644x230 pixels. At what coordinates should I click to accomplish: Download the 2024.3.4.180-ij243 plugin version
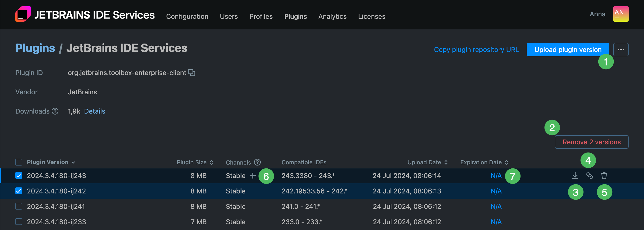point(575,176)
